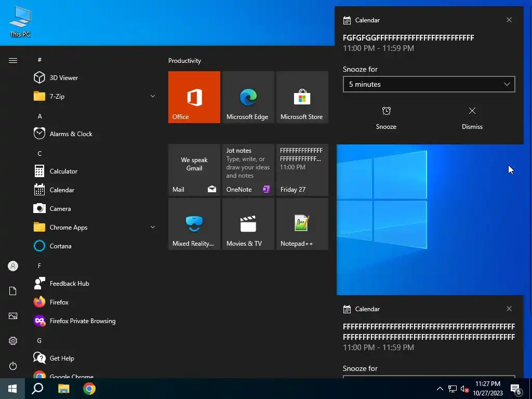Click the Productivity group header
The width and height of the screenshot is (532, 399).
click(184, 61)
